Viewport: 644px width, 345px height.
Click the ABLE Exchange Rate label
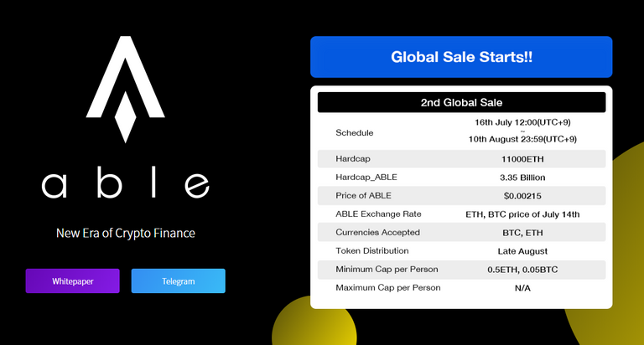pos(378,214)
